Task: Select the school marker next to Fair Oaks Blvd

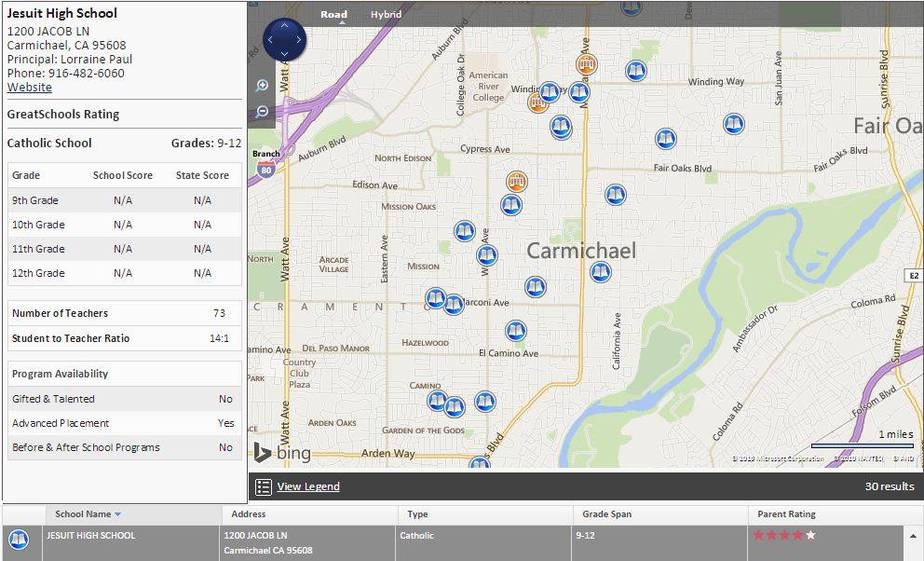Action: (666, 138)
